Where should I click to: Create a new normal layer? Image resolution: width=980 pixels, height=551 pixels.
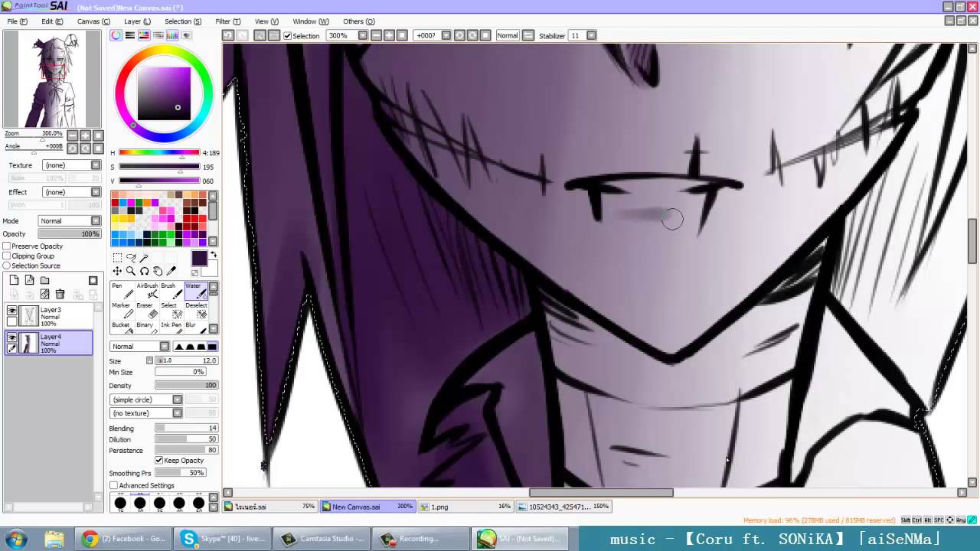point(14,280)
